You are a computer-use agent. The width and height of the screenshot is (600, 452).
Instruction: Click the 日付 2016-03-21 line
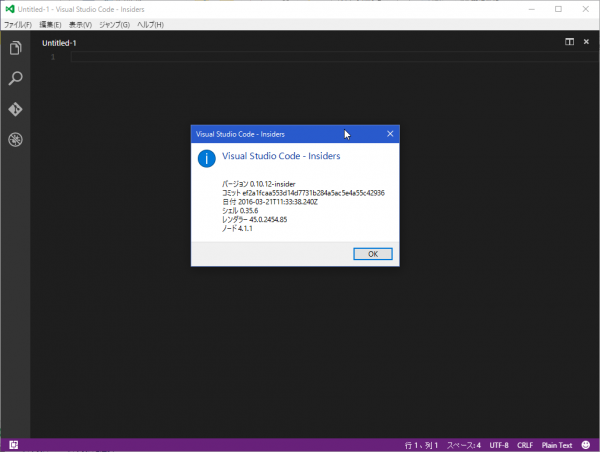270,202
